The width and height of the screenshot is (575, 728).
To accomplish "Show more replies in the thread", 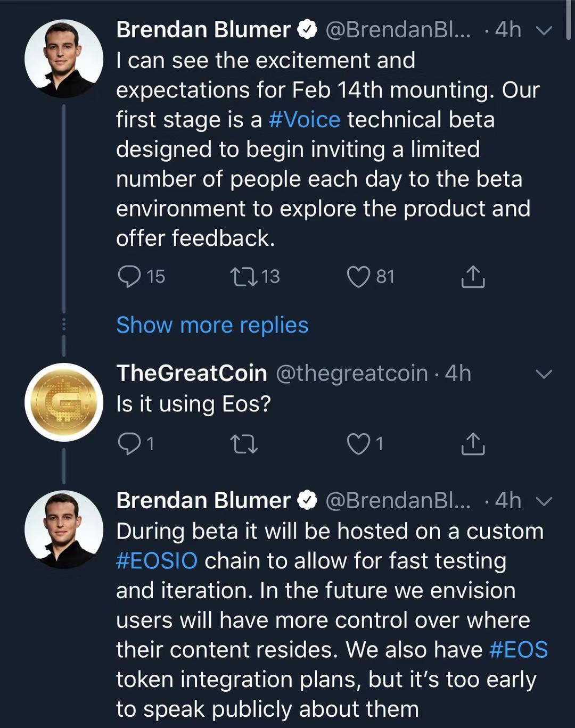I will (x=212, y=325).
